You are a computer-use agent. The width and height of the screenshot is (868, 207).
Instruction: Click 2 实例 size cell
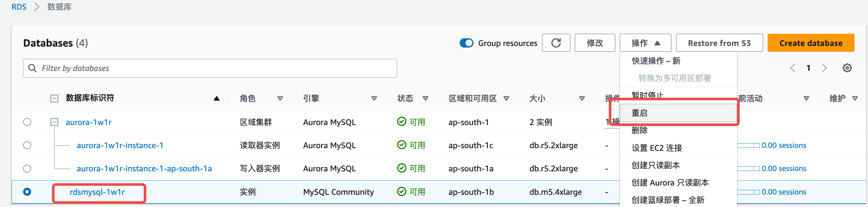tap(540, 122)
